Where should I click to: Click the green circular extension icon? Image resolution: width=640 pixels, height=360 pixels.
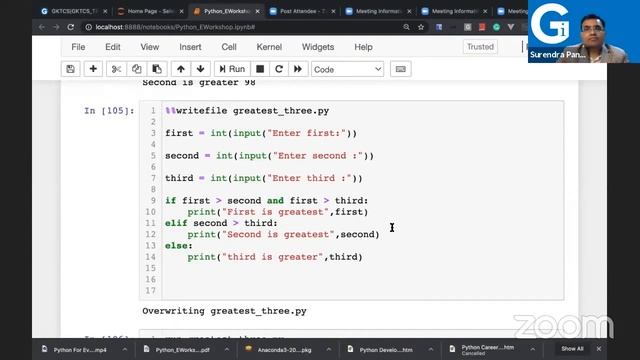(496, 27)
